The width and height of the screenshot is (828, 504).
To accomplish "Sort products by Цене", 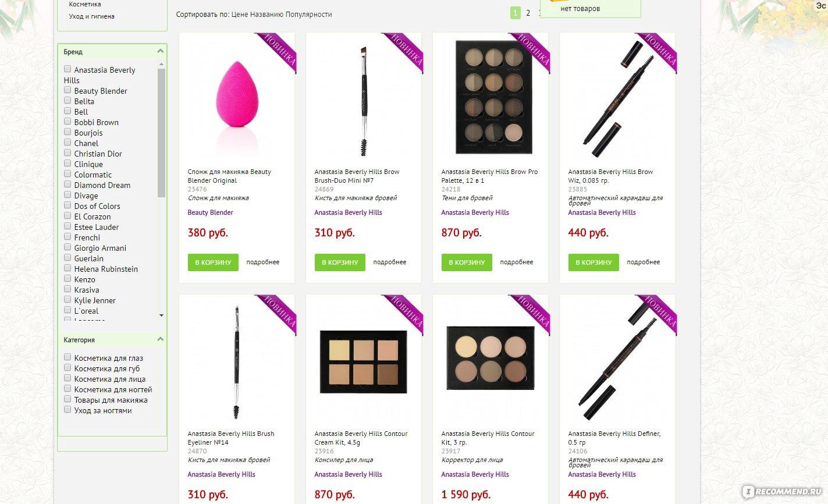I will (239, 14).
